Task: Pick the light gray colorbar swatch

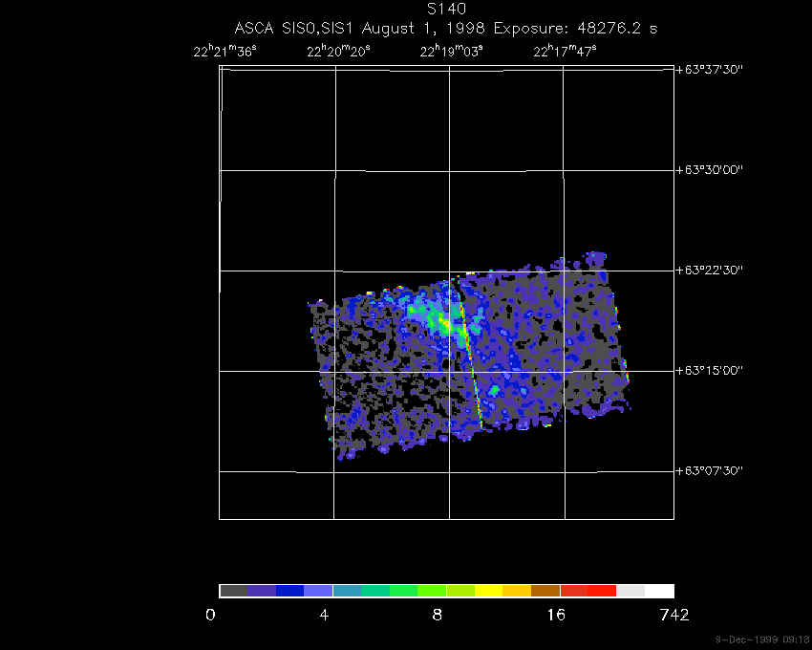Action: pyautogui.click(x=630, y=591)
